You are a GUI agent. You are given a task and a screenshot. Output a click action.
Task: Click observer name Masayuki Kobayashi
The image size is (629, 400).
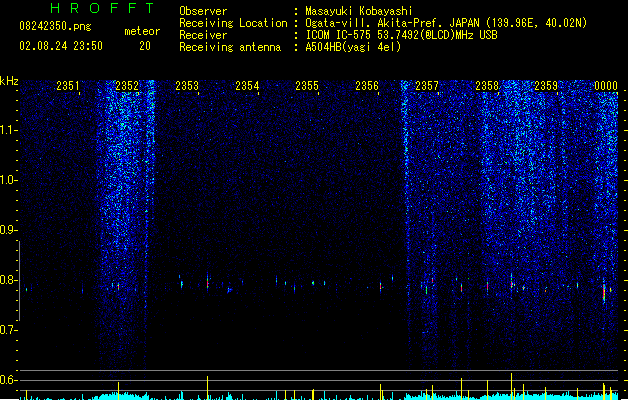(x=359, y=11)
